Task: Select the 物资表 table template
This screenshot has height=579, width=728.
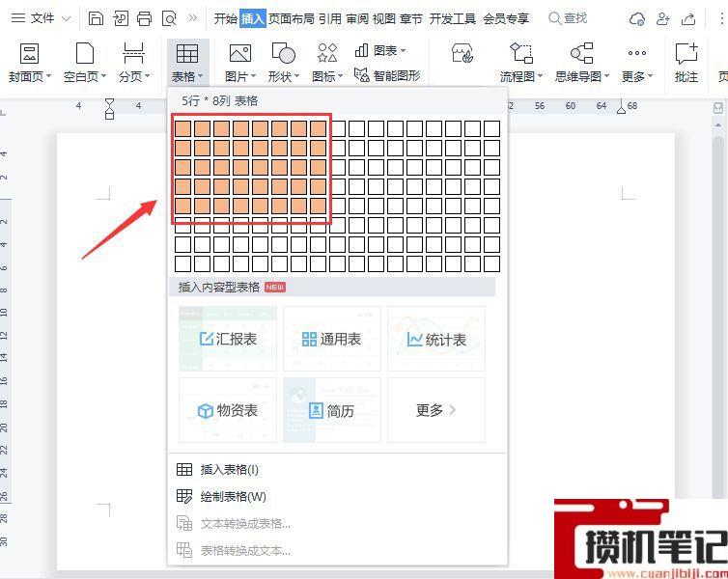Action: point(228,410)
